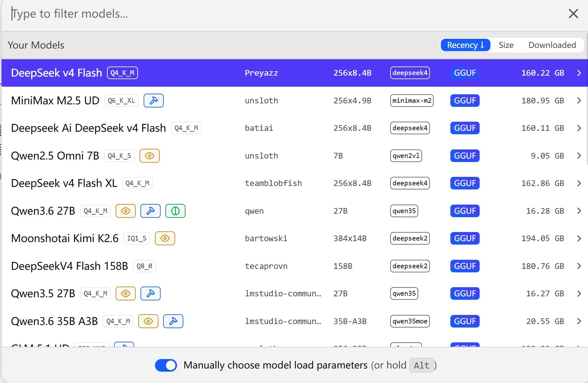Expand details chevron for Qwen2.5 Omni 7B
Image resolution: width=588 pixels, height=383 pixels.
tap(579, 156)
